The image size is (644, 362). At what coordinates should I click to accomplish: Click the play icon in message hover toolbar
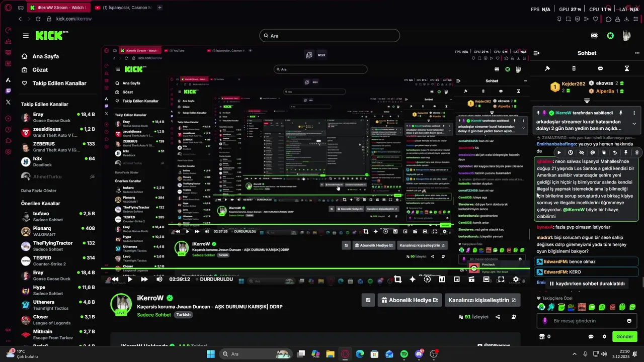559,152
